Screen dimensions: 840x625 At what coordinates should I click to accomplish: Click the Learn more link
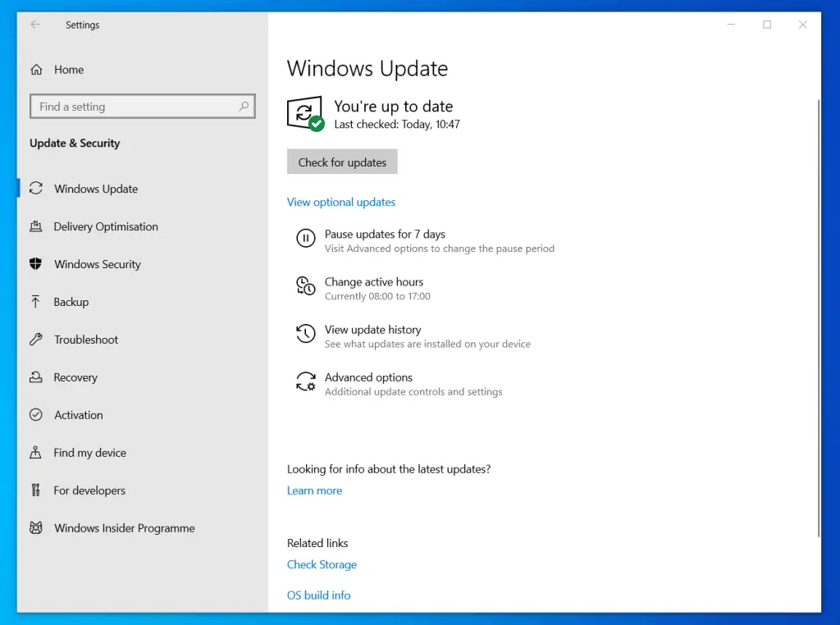tap(314, 490)
